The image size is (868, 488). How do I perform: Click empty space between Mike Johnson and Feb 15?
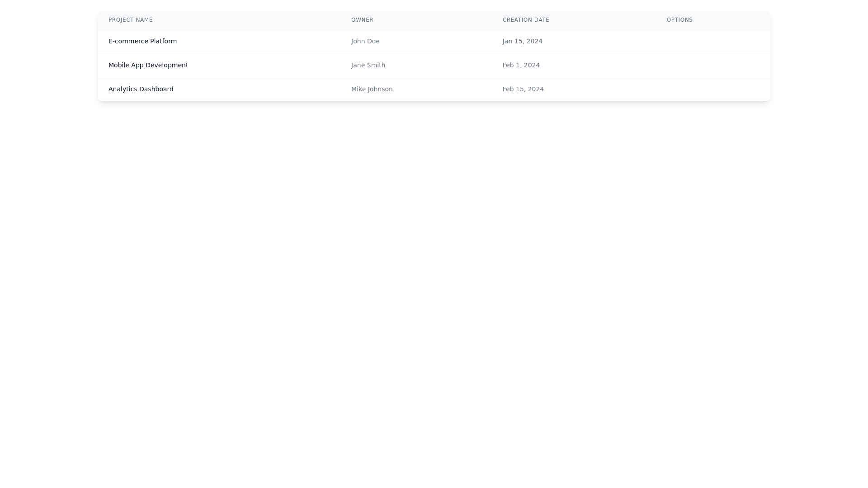click(x=448, y=89)
